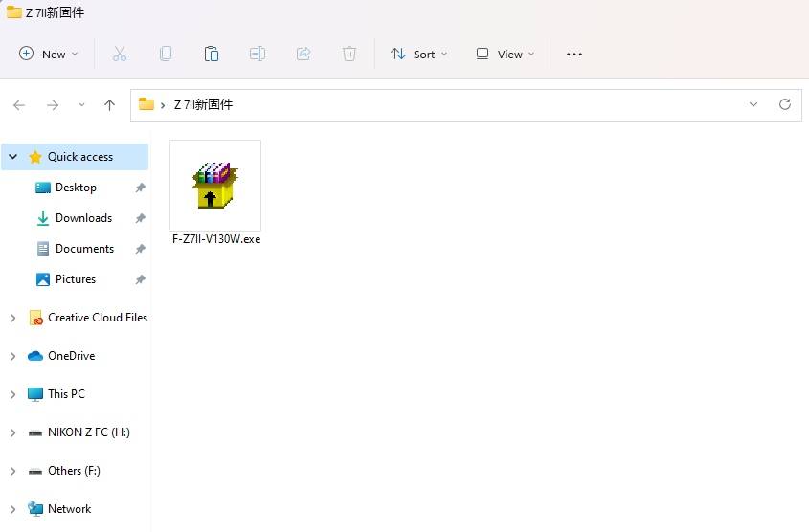Image resolution: width=809 pixels, height=532 pixels.
Task: Select OneDrive in navigation pane
Action: [x=71, y=356]
